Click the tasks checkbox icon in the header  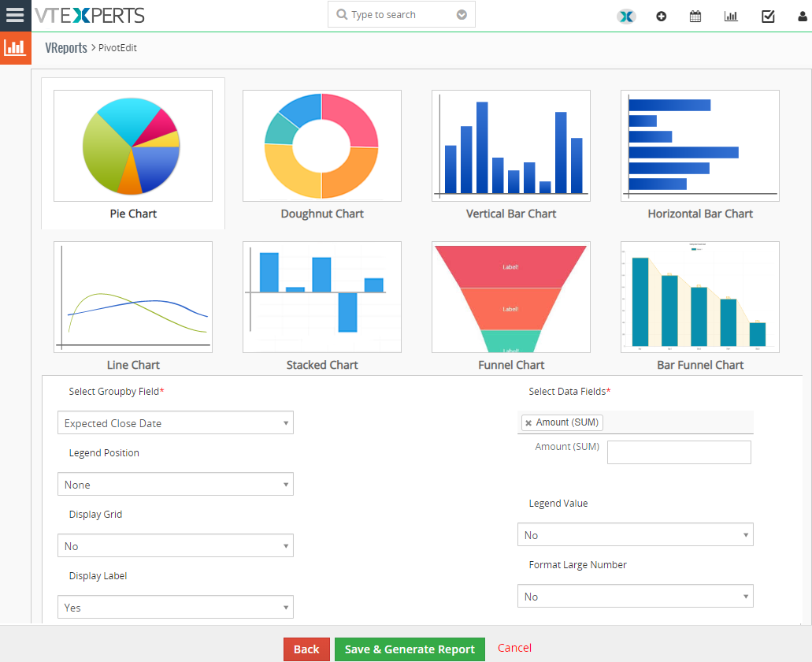pyautogui.click(x=768, y=15)
